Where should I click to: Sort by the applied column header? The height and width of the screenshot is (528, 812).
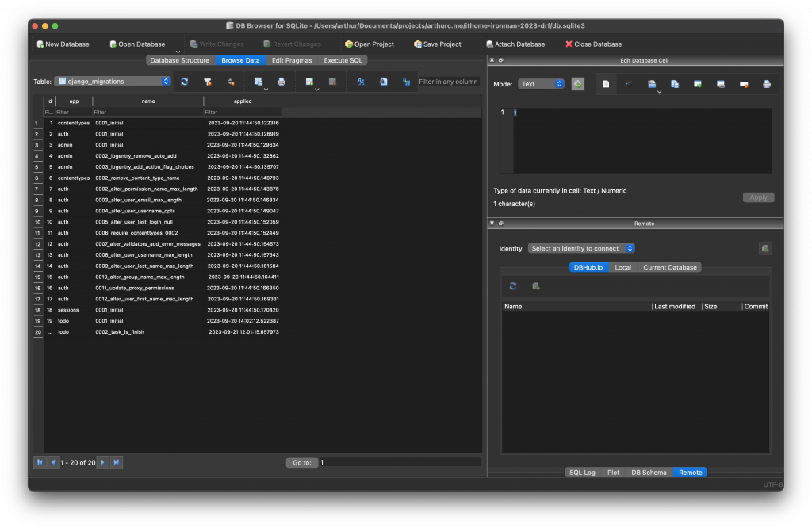click(x=243, y=101)
